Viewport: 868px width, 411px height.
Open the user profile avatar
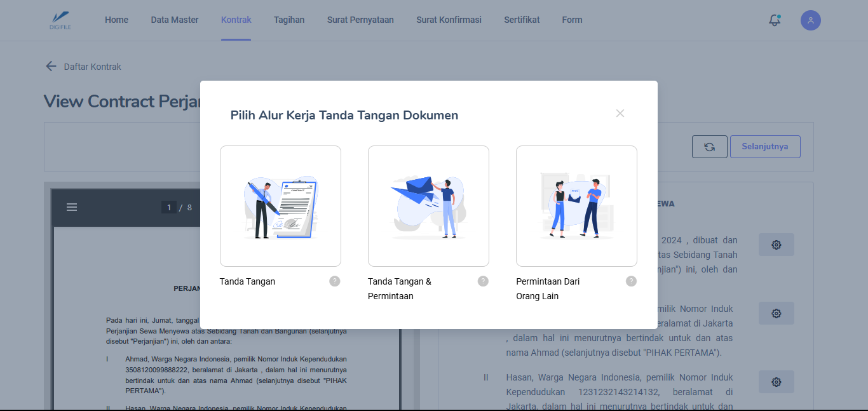coord(810,20)
